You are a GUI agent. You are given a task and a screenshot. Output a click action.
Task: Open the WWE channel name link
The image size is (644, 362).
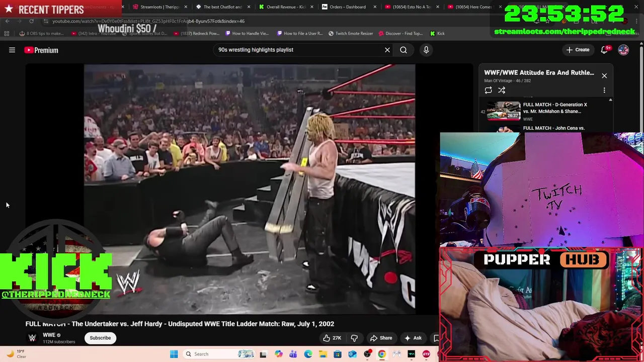[x=49, y=335]
